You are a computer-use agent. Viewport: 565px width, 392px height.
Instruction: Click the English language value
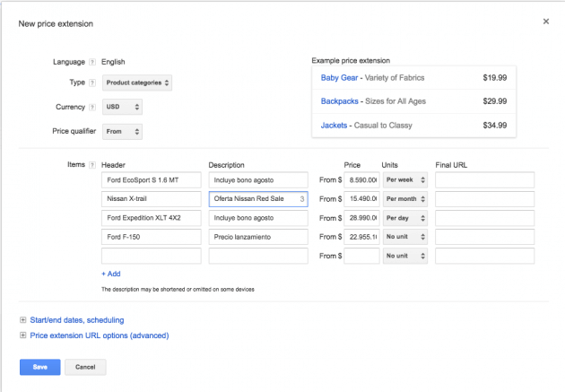(113, 62)
